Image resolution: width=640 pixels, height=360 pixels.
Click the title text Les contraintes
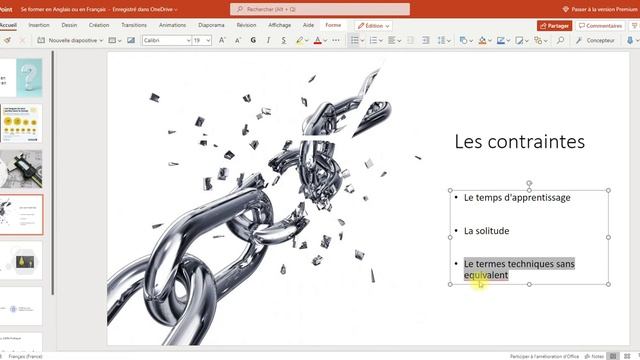click(520, 142)
